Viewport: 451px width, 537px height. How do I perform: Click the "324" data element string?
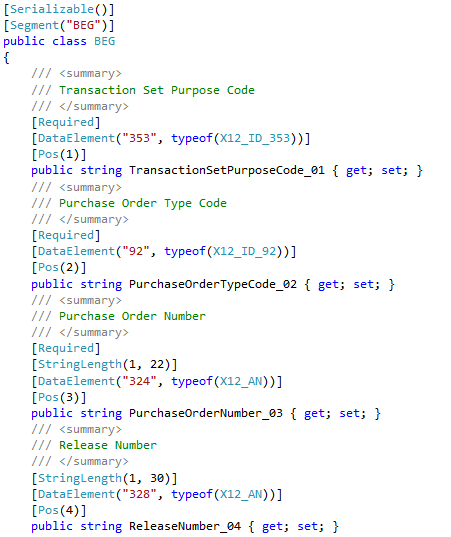pos(139,381)
